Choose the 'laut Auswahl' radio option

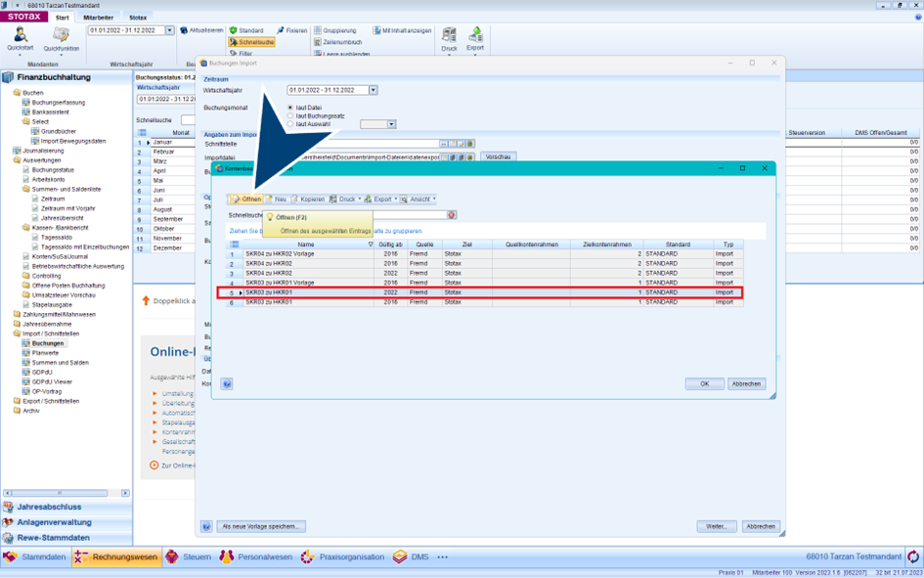(x=290, y=124)
